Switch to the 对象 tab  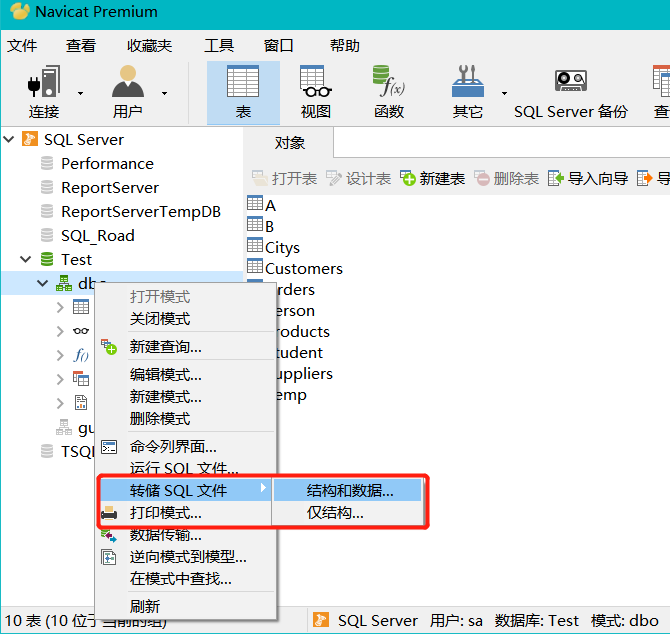pyautogui.click(x=290, y=143)
